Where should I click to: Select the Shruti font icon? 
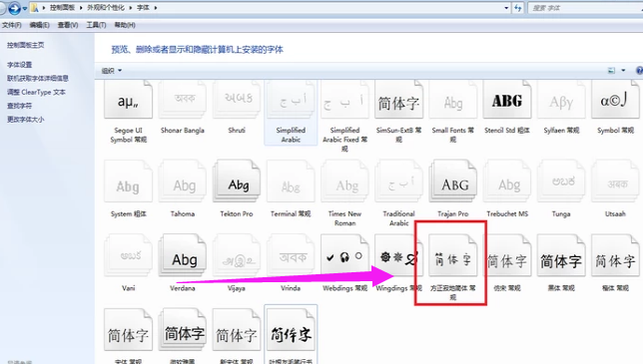[x=237, y=101]
